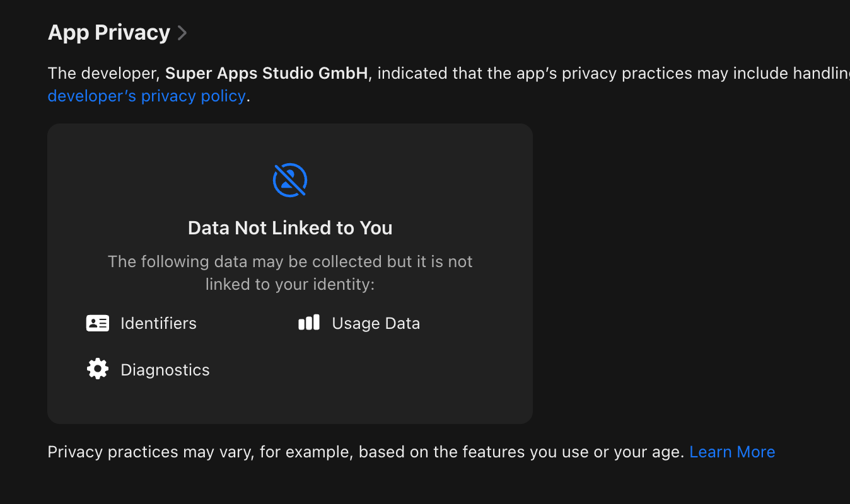
Task: Open the Learn More link
Action: (732, 452)
